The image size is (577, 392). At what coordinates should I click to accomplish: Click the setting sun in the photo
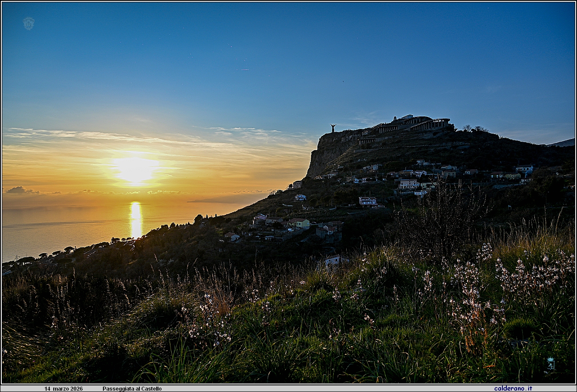point(135,170)
